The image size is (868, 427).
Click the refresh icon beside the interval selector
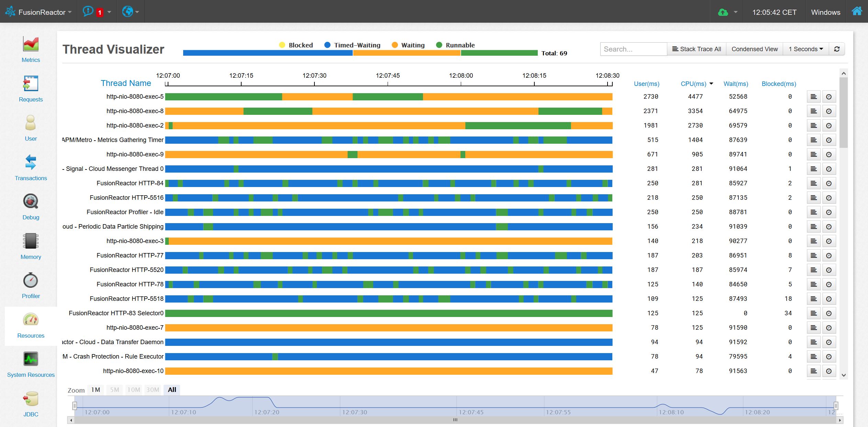[x=837, y=49]
